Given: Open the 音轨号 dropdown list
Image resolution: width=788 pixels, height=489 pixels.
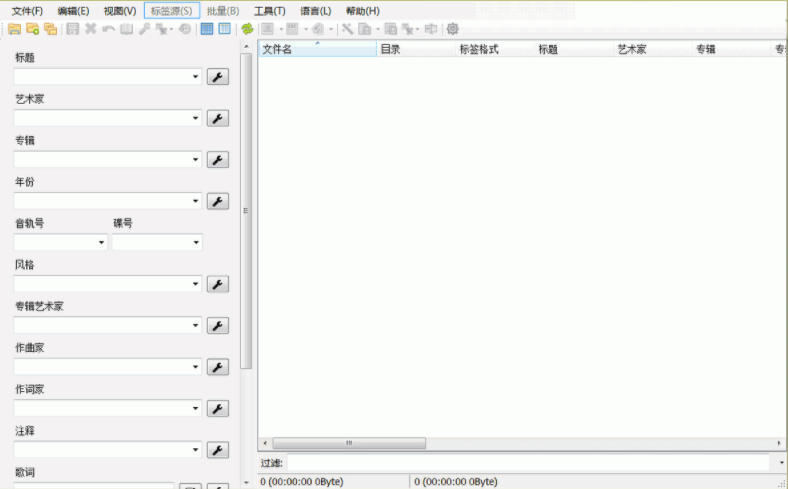Looking at the screenshot, I should pyautogui.click(x=101, y=243).
